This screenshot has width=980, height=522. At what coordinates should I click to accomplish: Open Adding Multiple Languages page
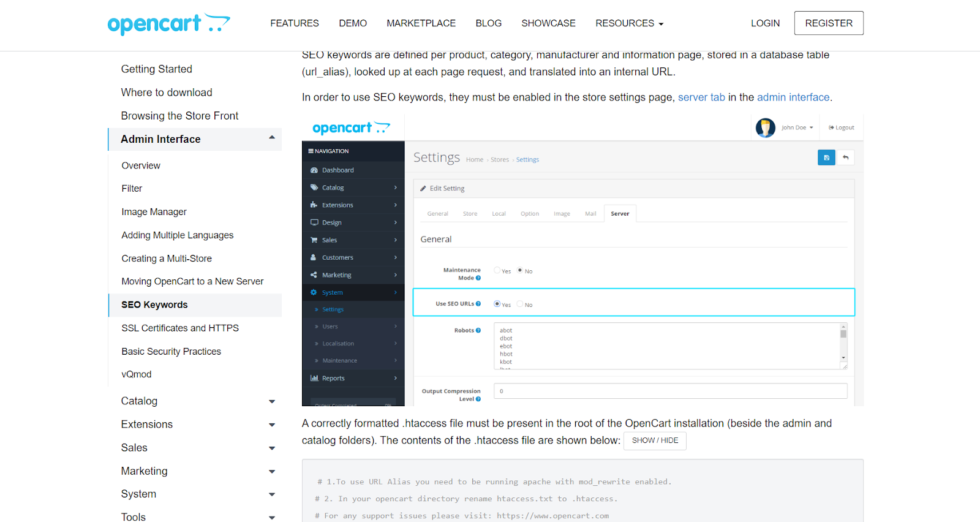point(178,235)
